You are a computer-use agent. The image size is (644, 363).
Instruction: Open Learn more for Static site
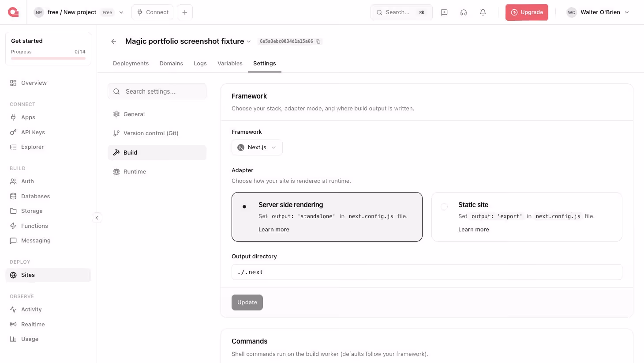pos(474,230)
